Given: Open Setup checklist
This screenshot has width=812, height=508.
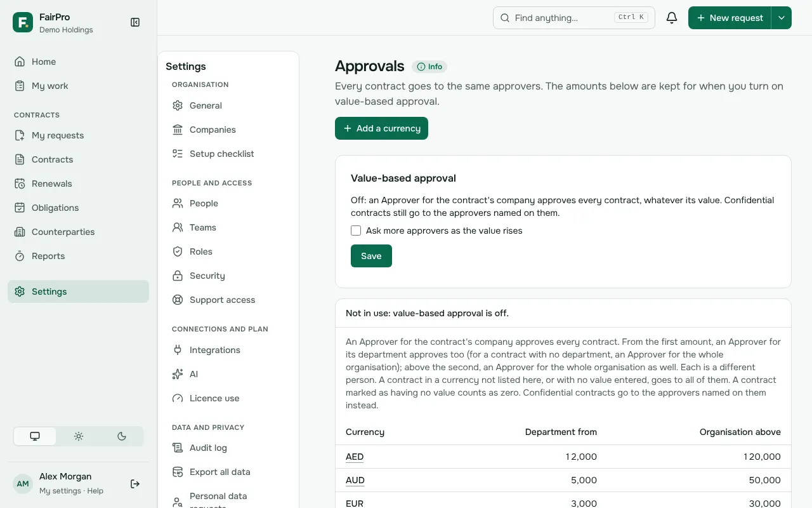Looking at the screenshot, I should [228, 154].
